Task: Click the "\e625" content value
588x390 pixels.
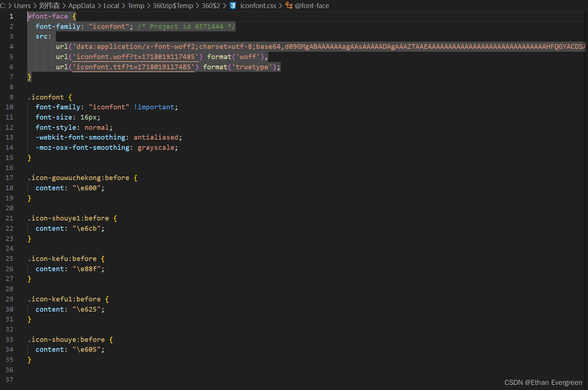Action: click(86, 309)
